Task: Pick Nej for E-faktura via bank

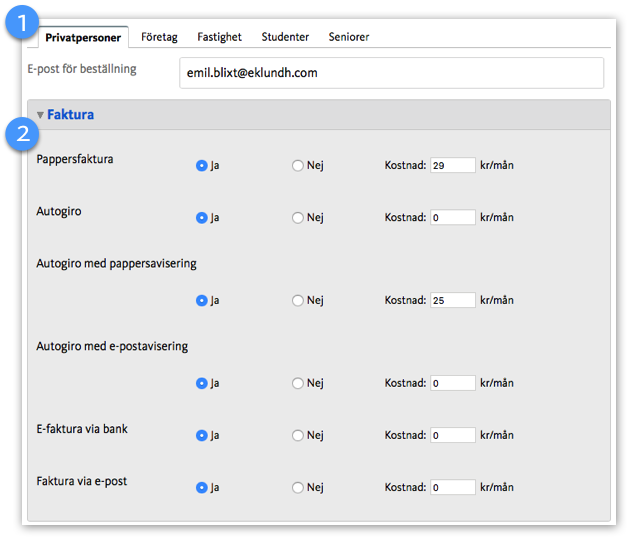Action: pos(298,435)
